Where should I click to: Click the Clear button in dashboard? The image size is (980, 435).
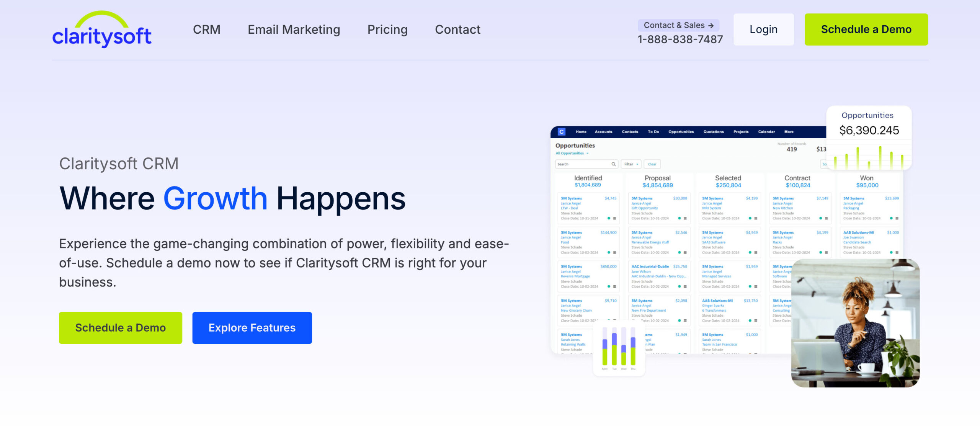click(652, 164)
